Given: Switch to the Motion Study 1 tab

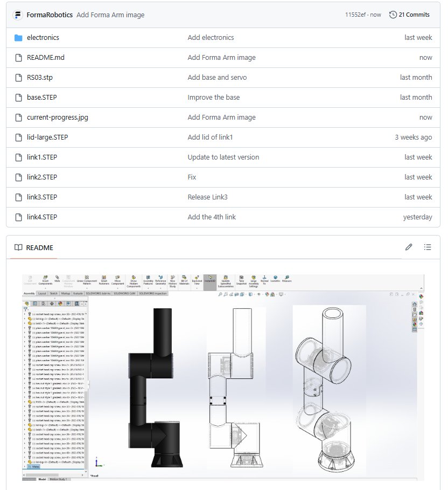Looking at the screenshot, I should tap(58, 478).
